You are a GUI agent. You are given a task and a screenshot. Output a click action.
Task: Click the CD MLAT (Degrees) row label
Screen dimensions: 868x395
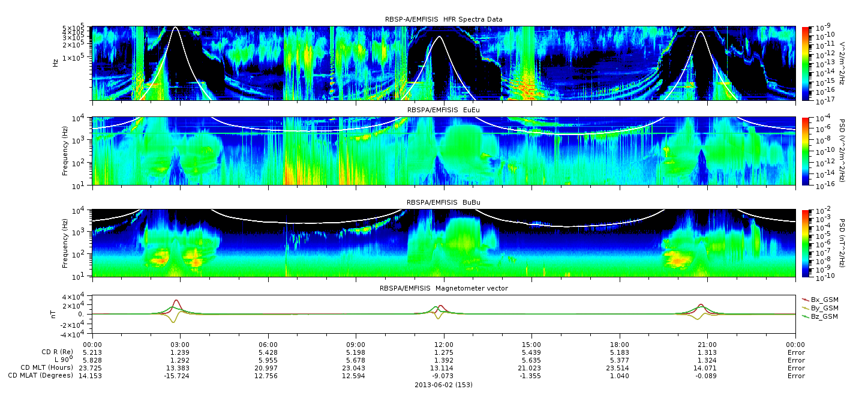[41, 375]
